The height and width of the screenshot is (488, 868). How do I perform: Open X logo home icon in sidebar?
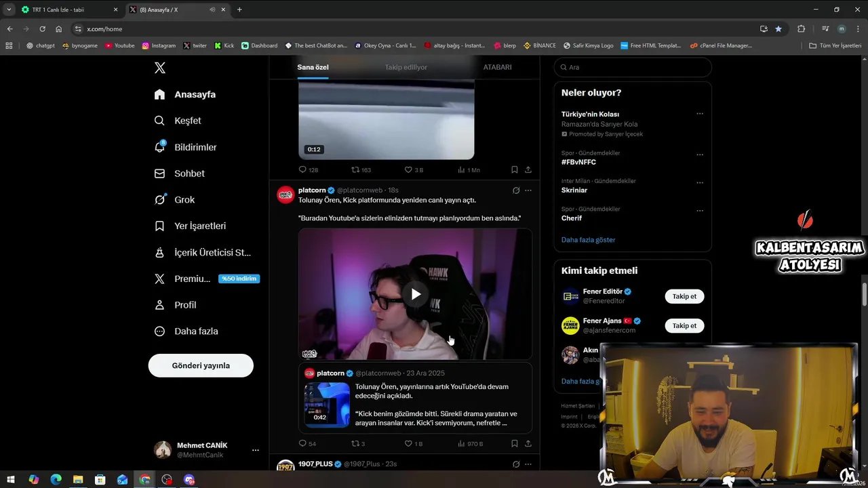tap(159, 68)
